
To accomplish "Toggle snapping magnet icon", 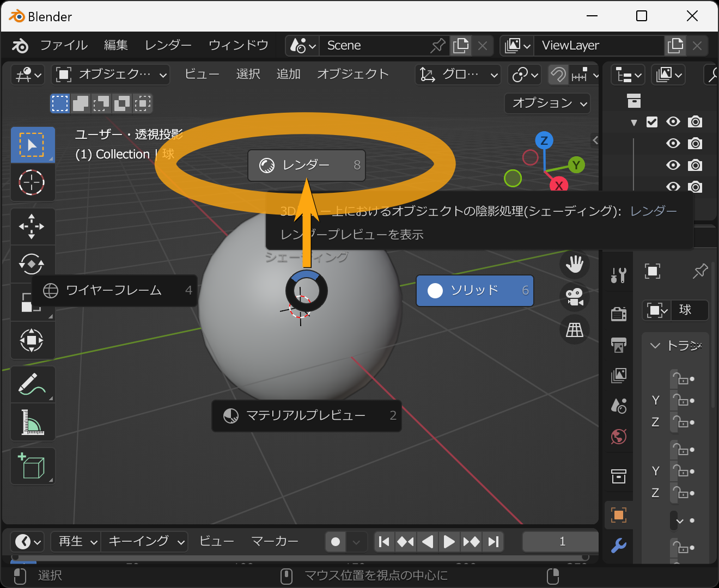I will pos(558,75).
